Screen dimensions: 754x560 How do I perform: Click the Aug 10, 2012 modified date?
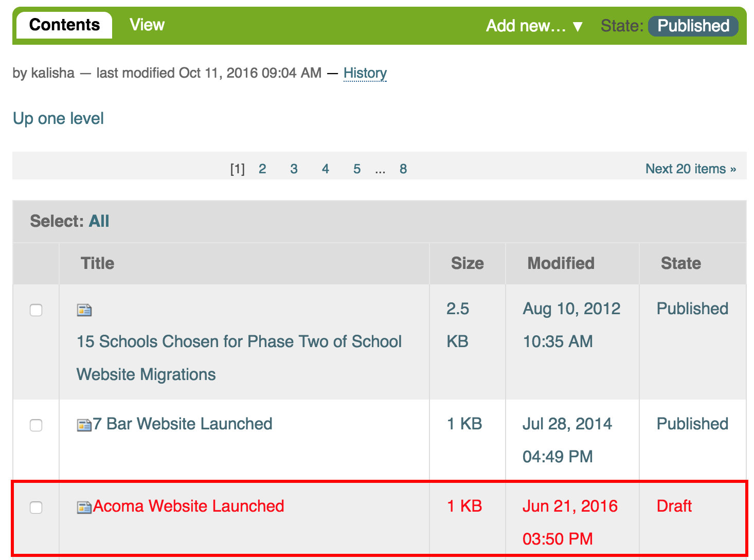pos(571,325)
